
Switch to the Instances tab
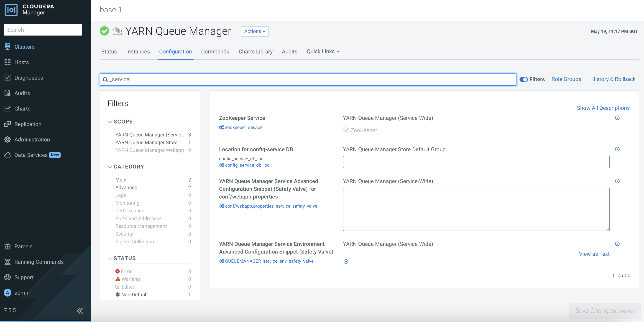pyautogui.click(x=138, y=52)
